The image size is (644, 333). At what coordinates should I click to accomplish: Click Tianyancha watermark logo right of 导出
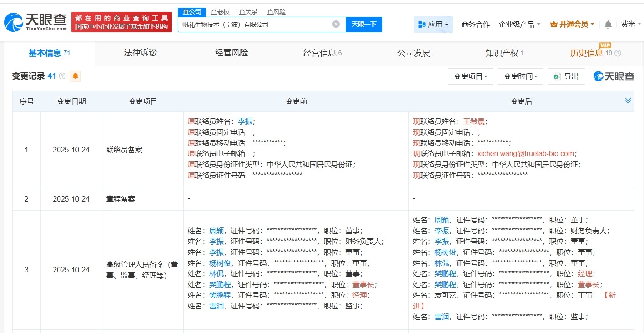click(x=613, y=76)
